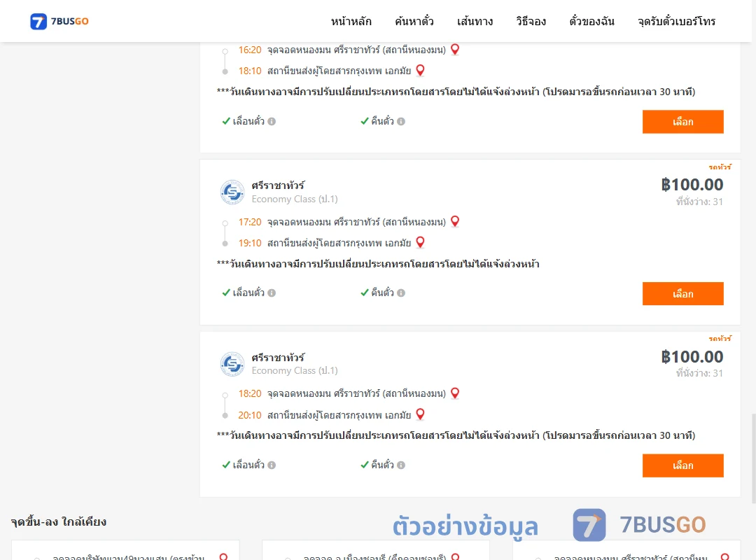756x560 pixels.
Task: Open the วิธีจอง menu item
Action: click(531, 22)
